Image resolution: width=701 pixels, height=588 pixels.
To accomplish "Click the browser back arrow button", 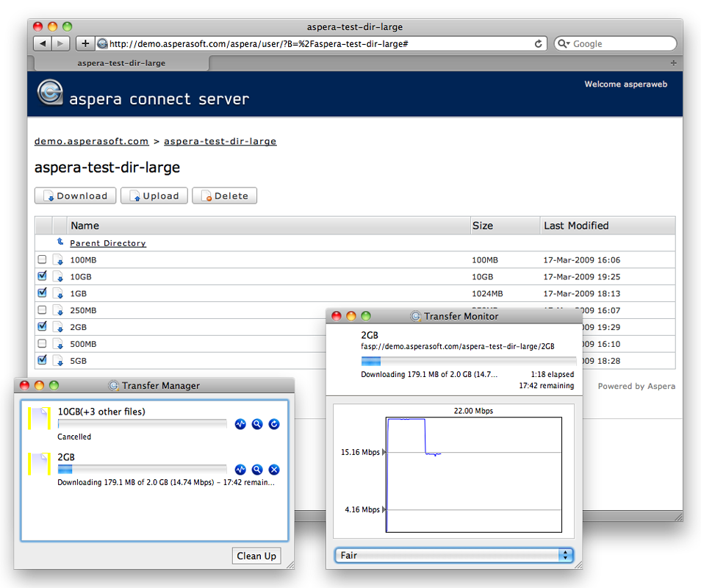I will pos(43,44).
